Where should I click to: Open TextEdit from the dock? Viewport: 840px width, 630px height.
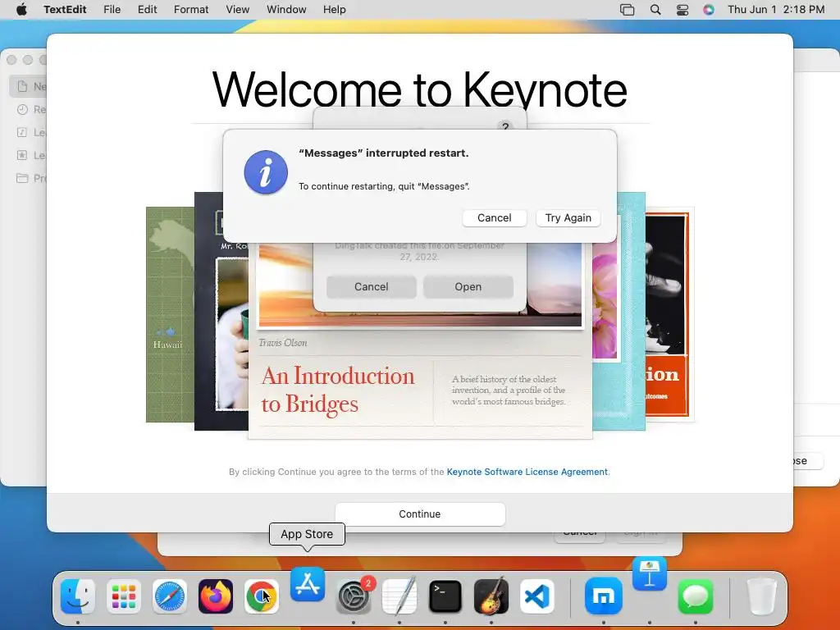click(399, 596)
